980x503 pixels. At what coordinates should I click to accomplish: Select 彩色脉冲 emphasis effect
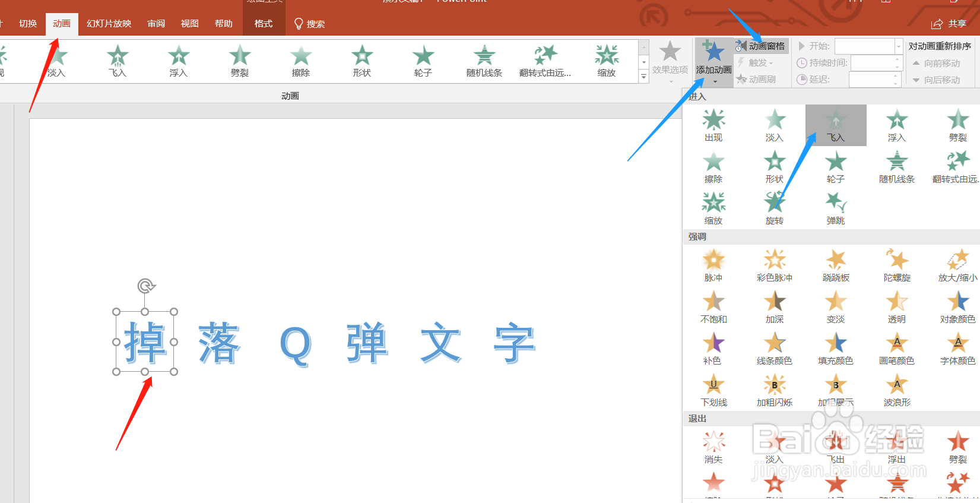pyautogui.click(x=775, y=265)
